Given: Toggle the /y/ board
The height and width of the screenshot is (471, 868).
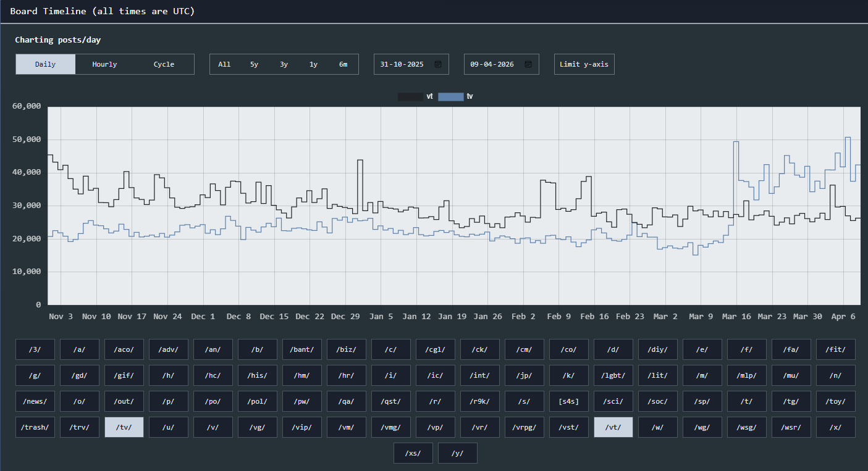Looking at the screenshot, I should [458, 453].
